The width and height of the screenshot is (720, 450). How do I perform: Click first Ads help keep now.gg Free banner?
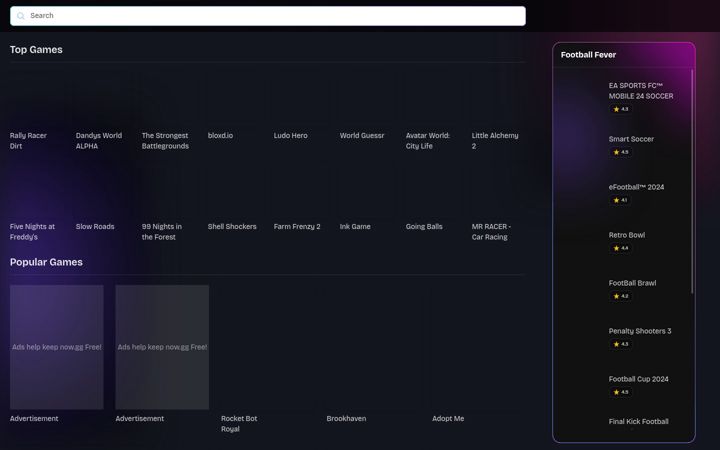pyautogui.click(x=57, y=347)
